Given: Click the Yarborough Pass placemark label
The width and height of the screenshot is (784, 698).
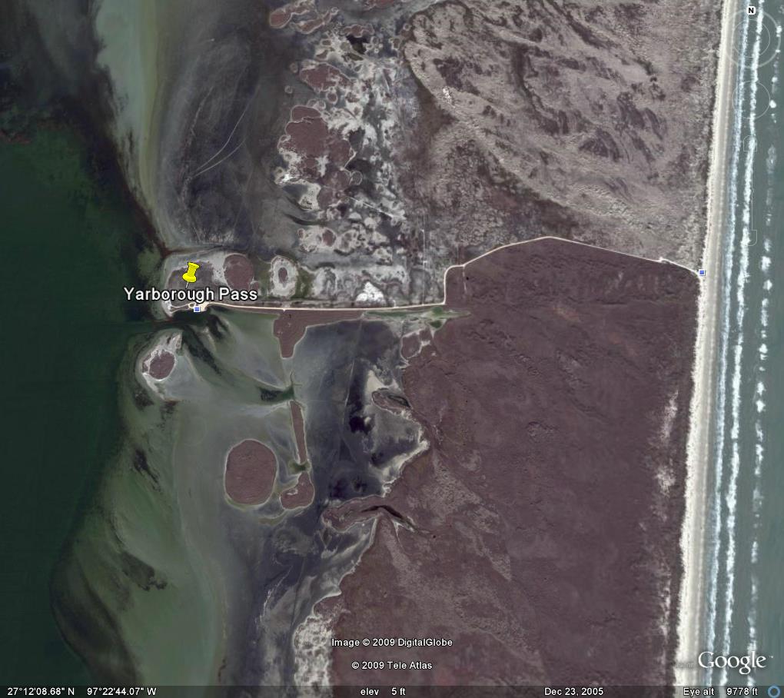Looking at the screenshot, I should (x=191, y=294).
